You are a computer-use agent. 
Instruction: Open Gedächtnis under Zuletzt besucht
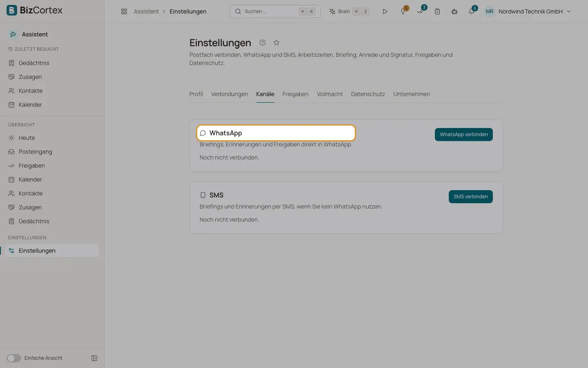[52, 63]
